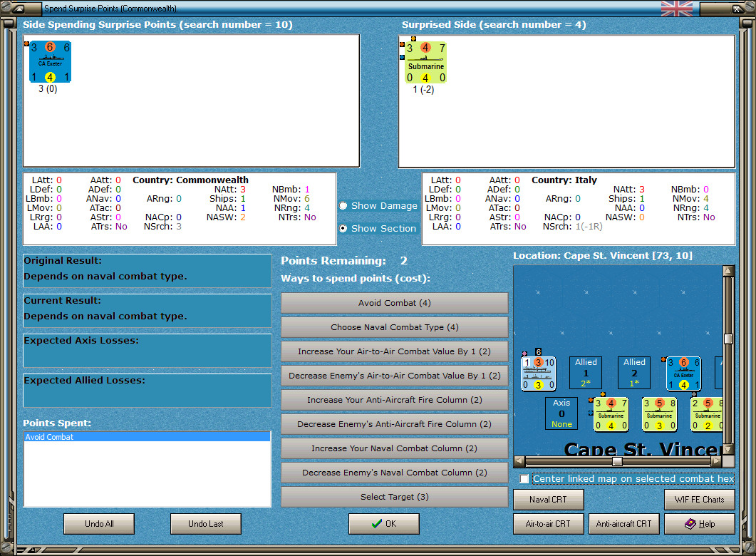
Task: Click Country: Commonwealth label
Action: (190, 180)
